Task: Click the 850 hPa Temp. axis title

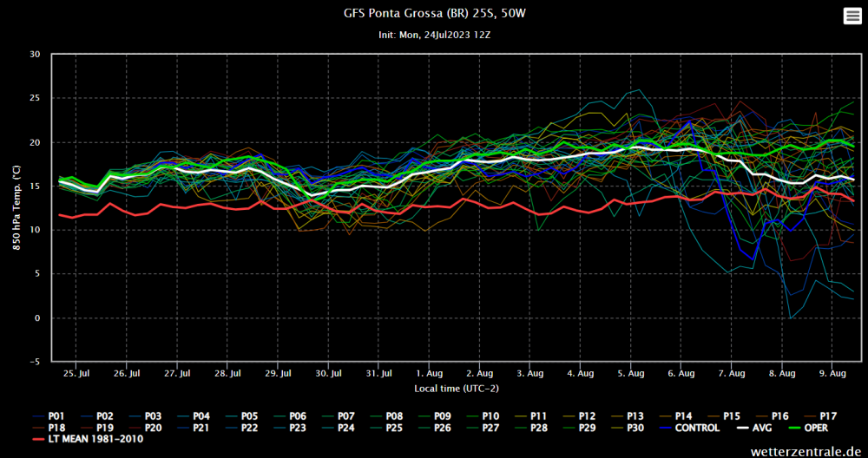Action: tap(17, 207)
